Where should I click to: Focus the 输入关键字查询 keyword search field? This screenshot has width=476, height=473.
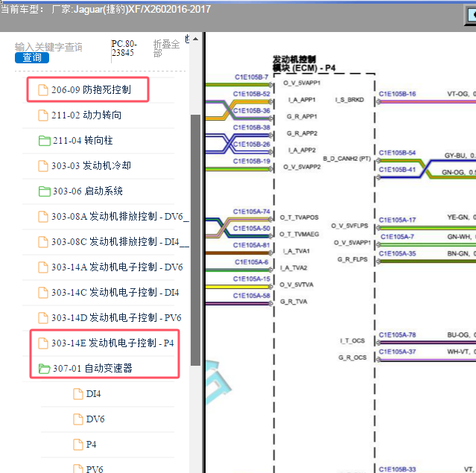pos(48,47)
